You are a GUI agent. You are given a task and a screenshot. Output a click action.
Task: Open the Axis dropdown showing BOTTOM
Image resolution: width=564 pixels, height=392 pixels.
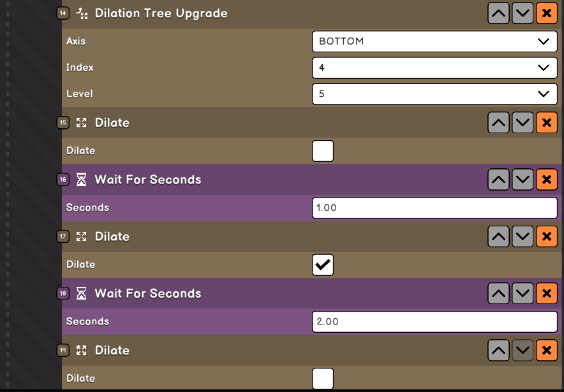(x=434, y=41)
